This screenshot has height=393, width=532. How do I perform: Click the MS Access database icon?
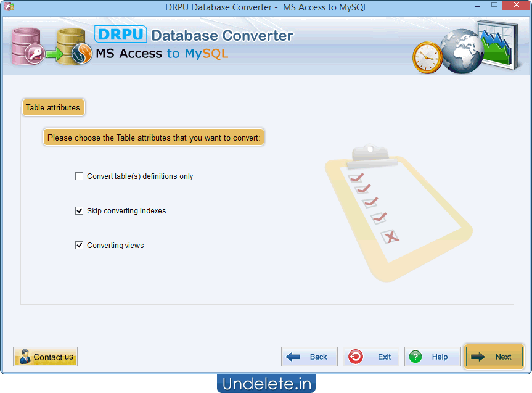[27, 47]
